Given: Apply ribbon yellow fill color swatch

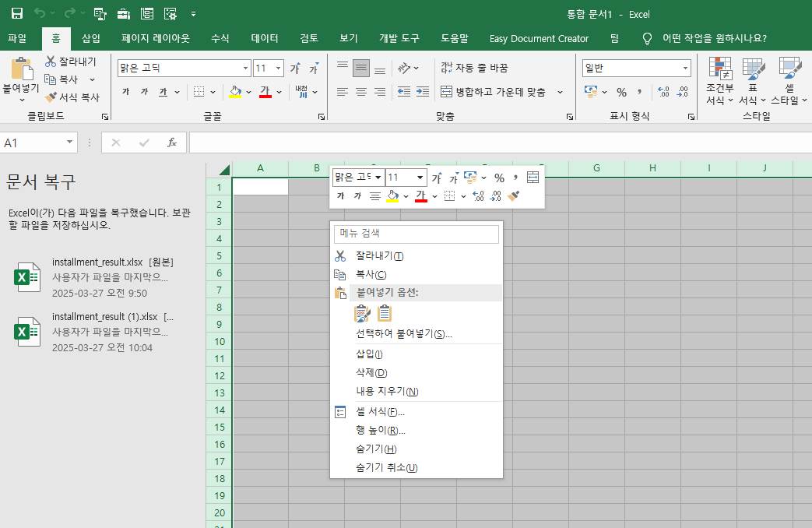Looking at the screenshot, I should pos(235,92).
